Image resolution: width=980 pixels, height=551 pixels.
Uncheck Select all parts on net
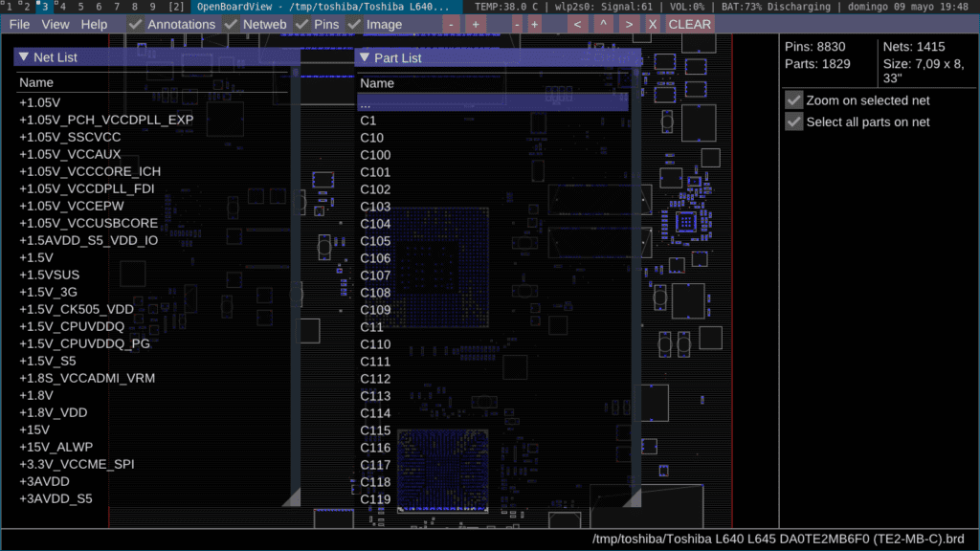coord(793,121)
